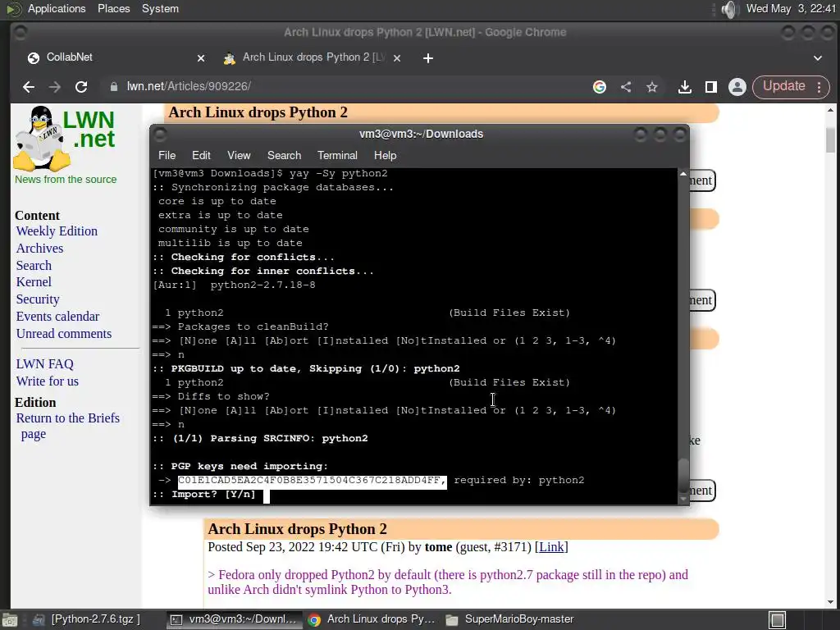Expand the tab search chevron
This screenshot has height=630, width=840.
tap(818, 58)
